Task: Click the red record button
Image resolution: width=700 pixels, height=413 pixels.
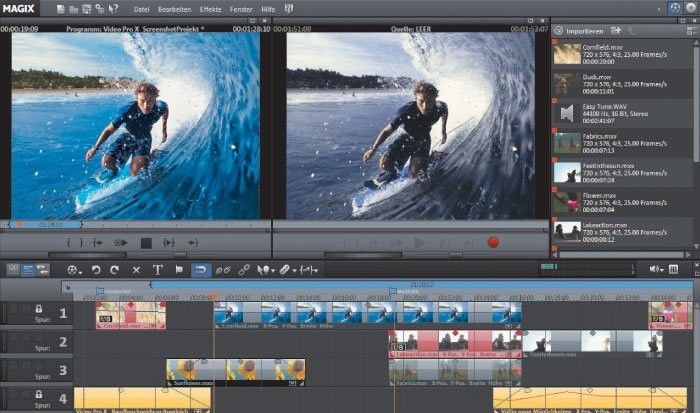Action: pyautogui.click(x=493, y=242)
